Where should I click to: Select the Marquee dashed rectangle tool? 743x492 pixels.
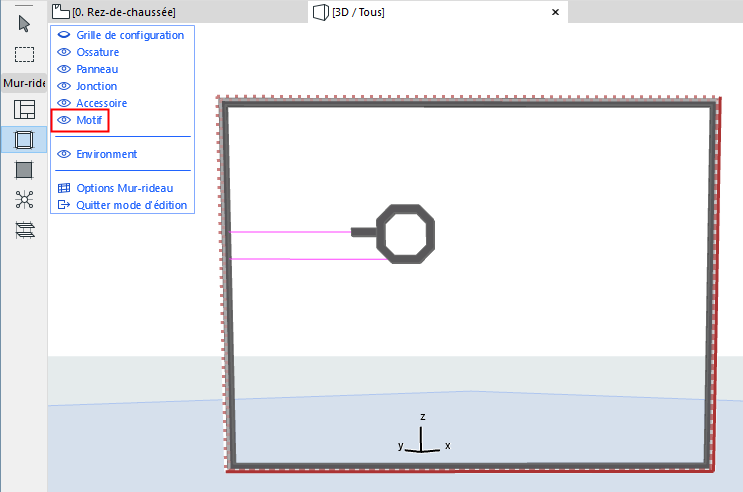(24, 55)
